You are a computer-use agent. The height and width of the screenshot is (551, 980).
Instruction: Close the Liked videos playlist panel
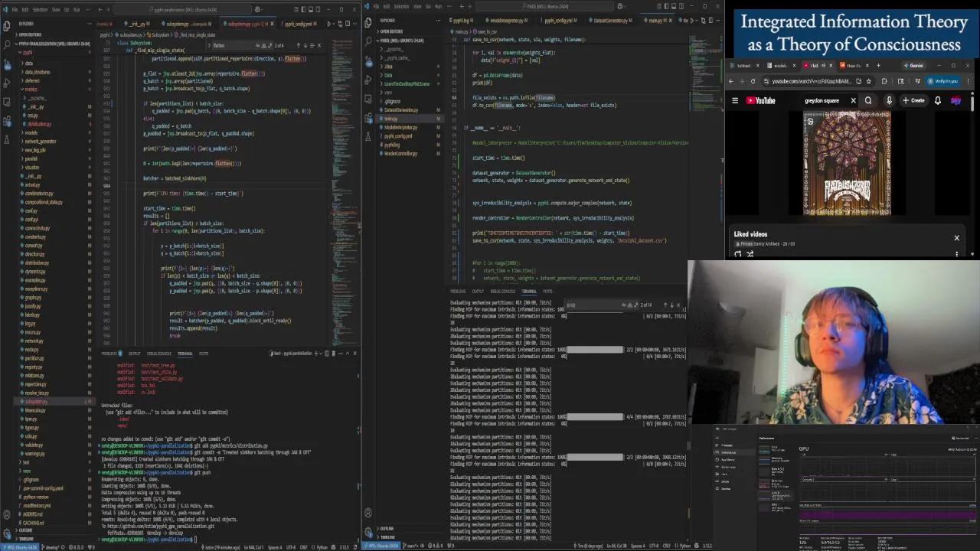coord(956,237)
